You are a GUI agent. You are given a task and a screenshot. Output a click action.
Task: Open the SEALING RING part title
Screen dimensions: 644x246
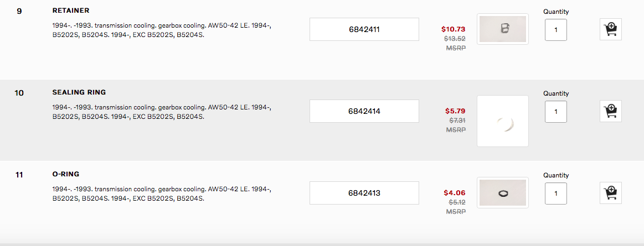(79, 92)
